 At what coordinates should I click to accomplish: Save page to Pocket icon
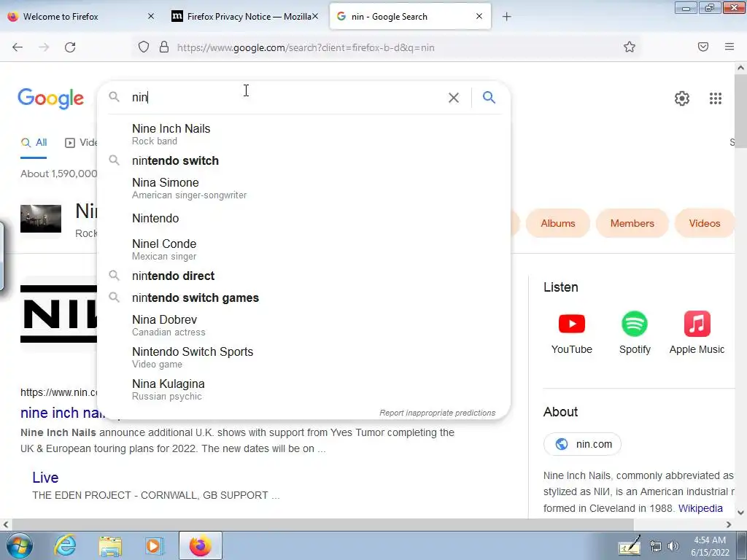(703, 47)
